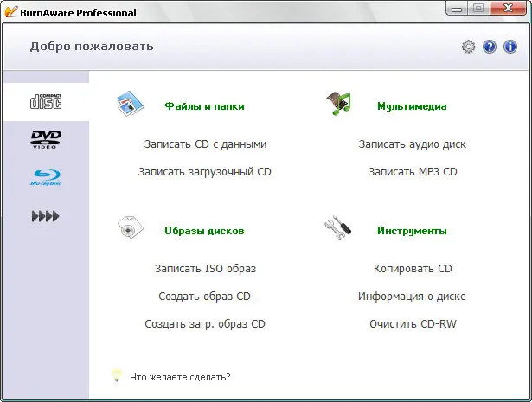Click the Файлы и папки heading
Image resolution: width=532 pixels, height=402 pixels.
(x=205, y=106)
